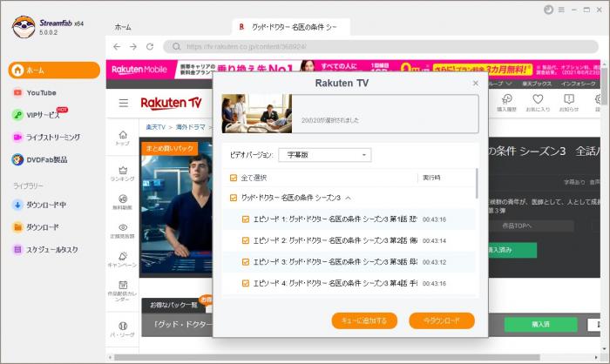Click the スケジュールタスク calendar icon

[17, 249]
